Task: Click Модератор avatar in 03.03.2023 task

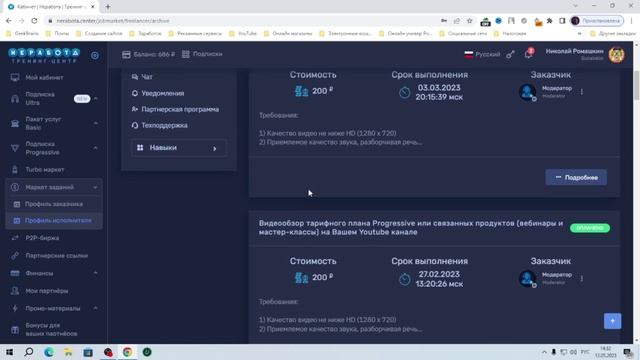Action: tap(527, 92)
